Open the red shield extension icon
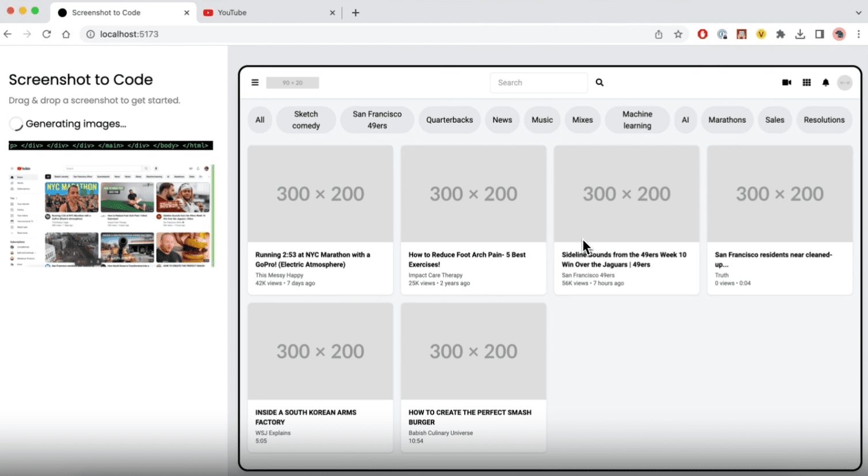This screenshot has height=476, width=868. (x=703, y=34)
